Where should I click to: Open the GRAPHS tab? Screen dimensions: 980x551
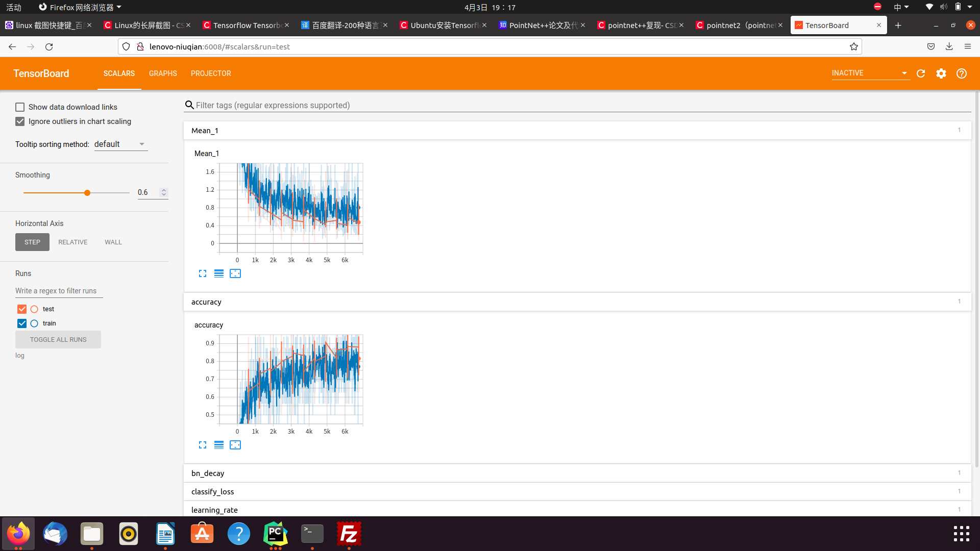163,73
